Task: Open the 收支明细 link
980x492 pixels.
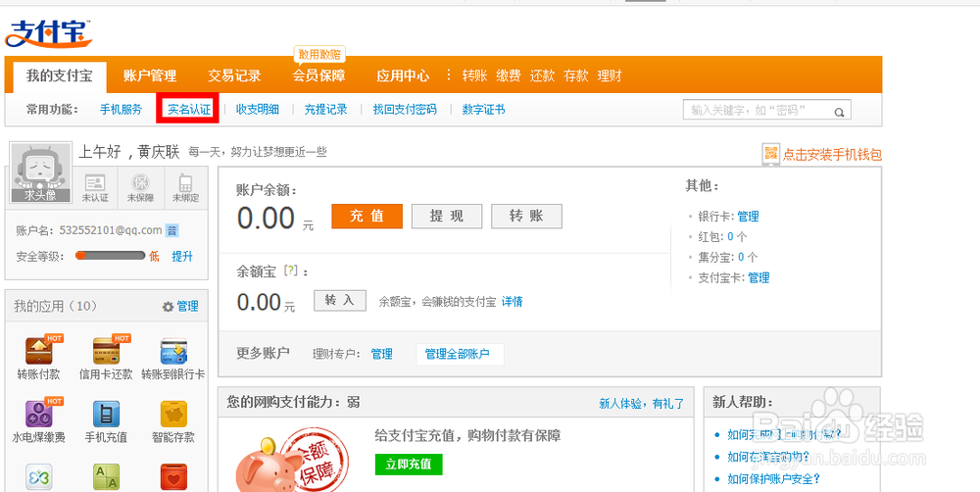Action: [x=258, y=110]
